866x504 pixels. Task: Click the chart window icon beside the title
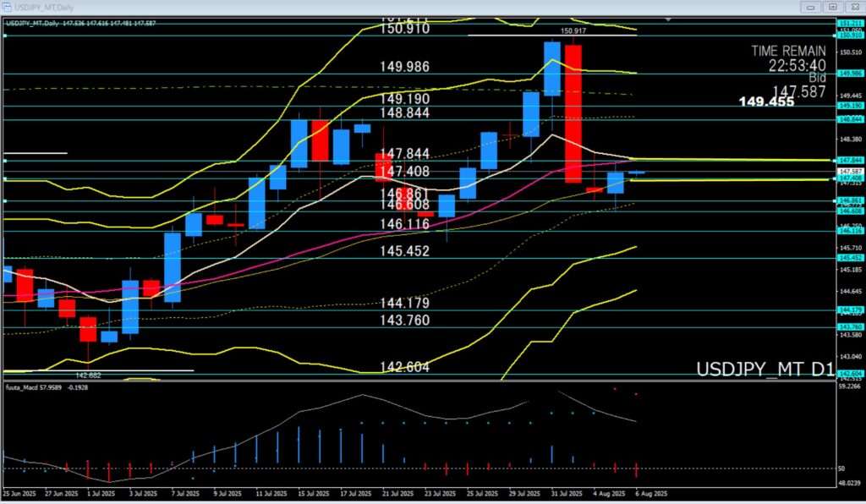pyautogui.click(x=7, y=8)
